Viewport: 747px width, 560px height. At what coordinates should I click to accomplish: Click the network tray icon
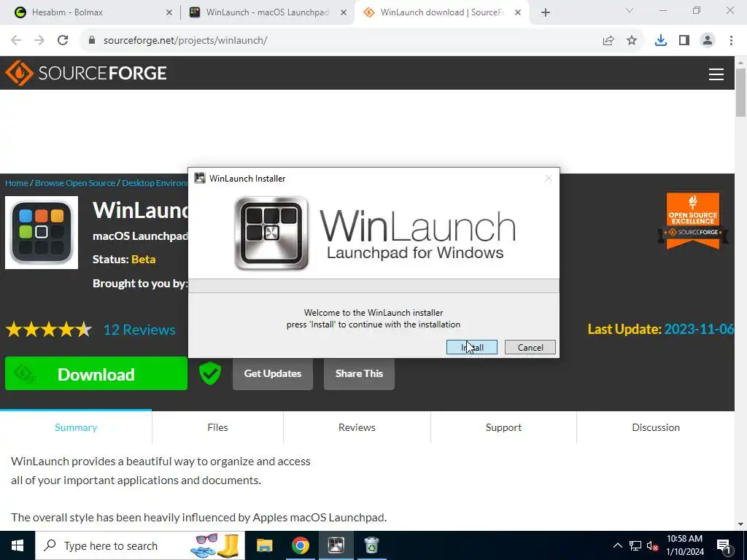point(635,545)
